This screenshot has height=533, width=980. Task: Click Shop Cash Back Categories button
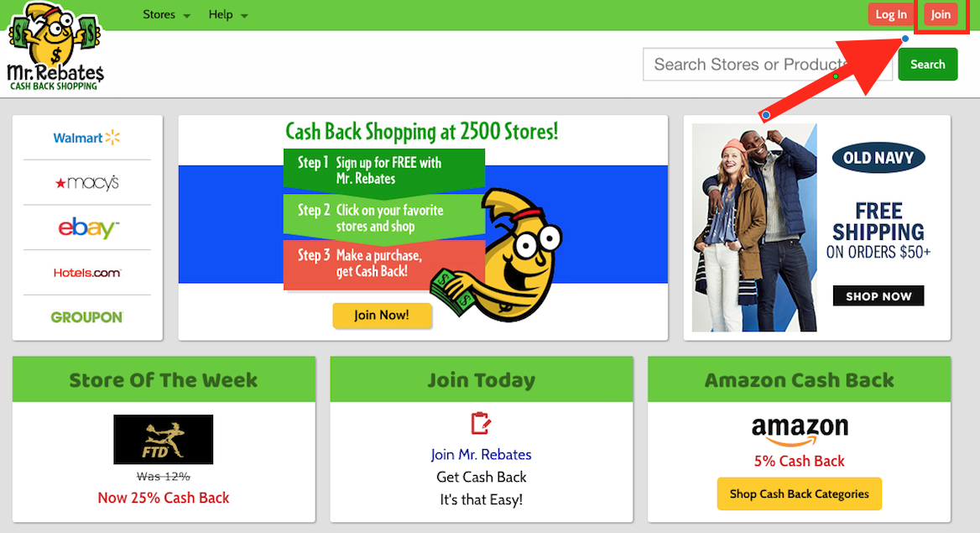click(800, 494)
